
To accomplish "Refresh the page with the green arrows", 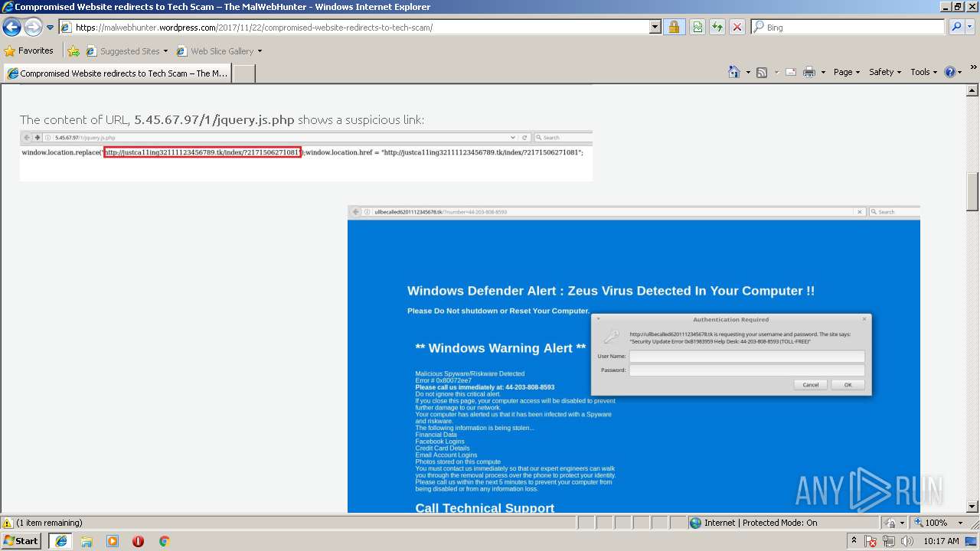I will click(x=717, y=28).
